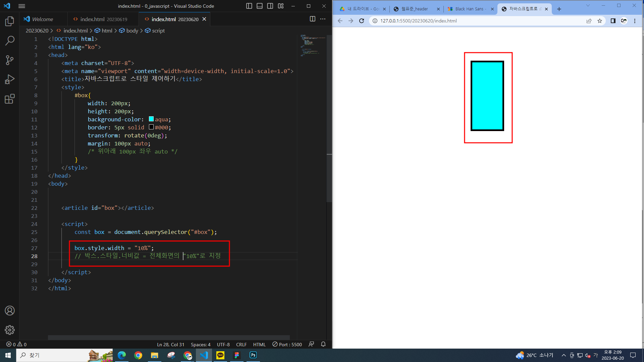Click the split editor right icon

pos(312,19)
